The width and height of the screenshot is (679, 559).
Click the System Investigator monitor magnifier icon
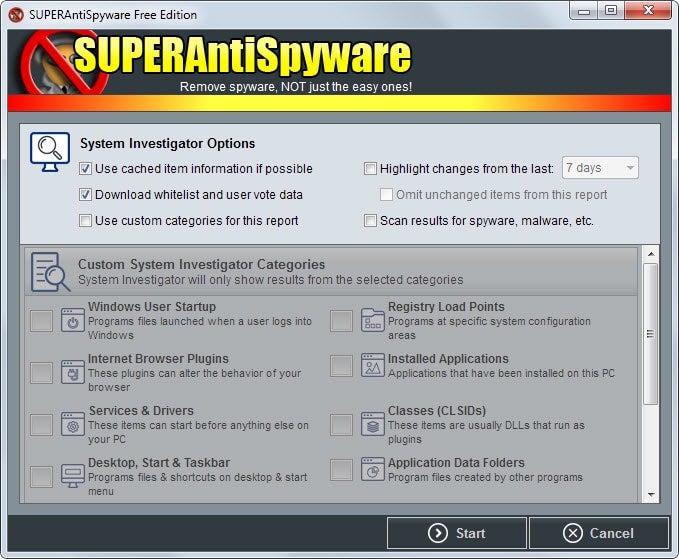[x=50, y=152]
